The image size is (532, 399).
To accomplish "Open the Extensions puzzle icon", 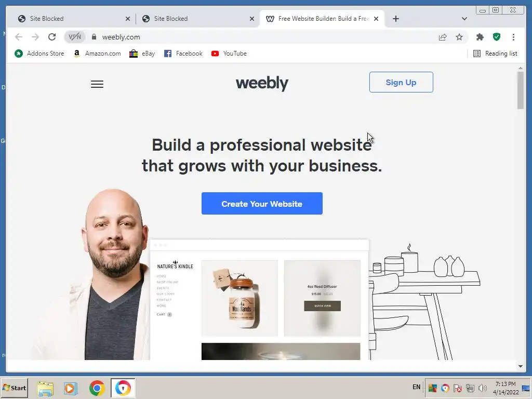I will pyautogui.click(x=480, y=37).
